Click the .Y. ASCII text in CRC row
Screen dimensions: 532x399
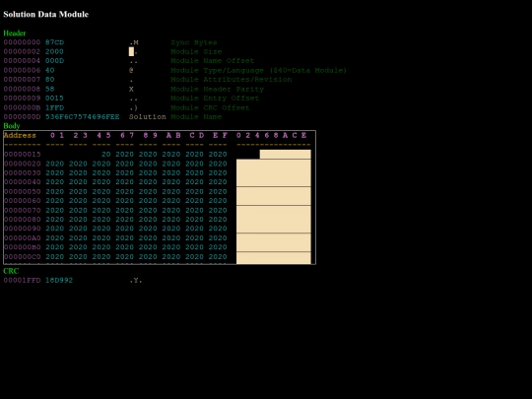click(136, 280)
